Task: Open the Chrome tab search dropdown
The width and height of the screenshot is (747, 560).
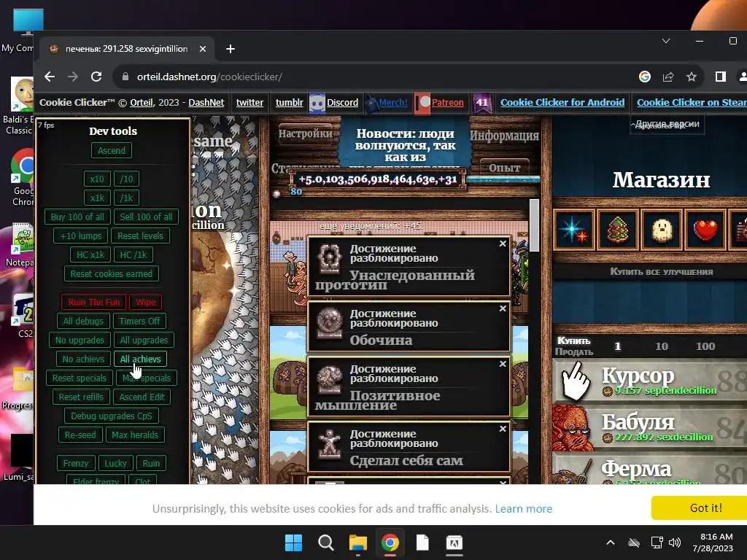Action: [666, 41]
